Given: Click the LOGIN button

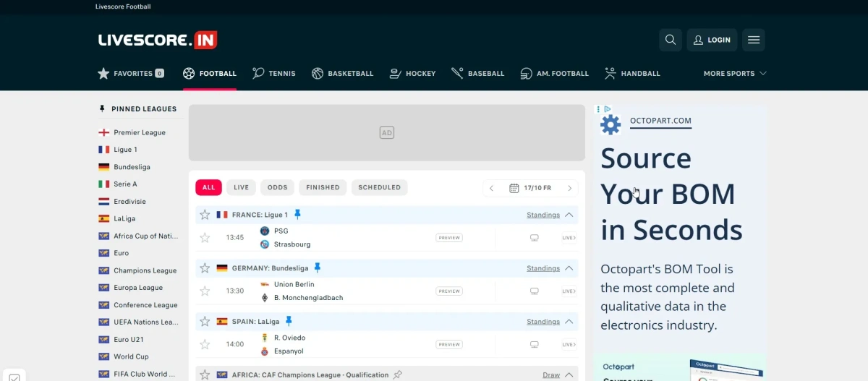Looking at the screenshot, I should tap(712, 40).
